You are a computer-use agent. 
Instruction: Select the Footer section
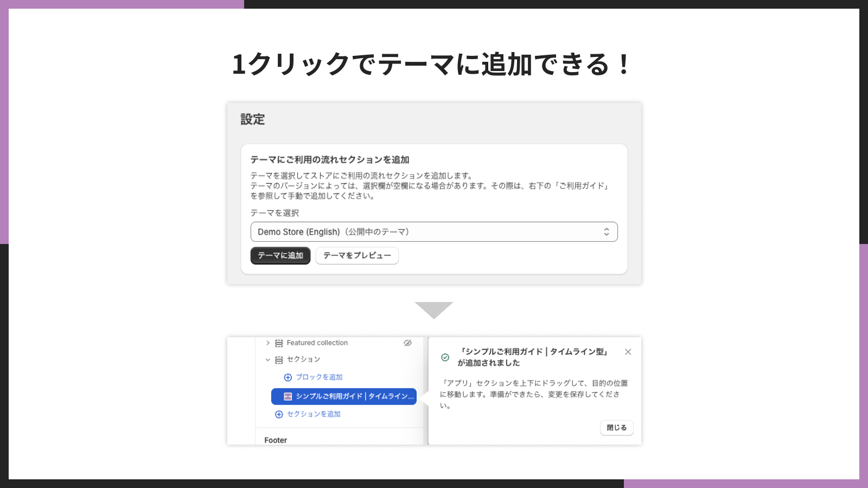[275, 440]
